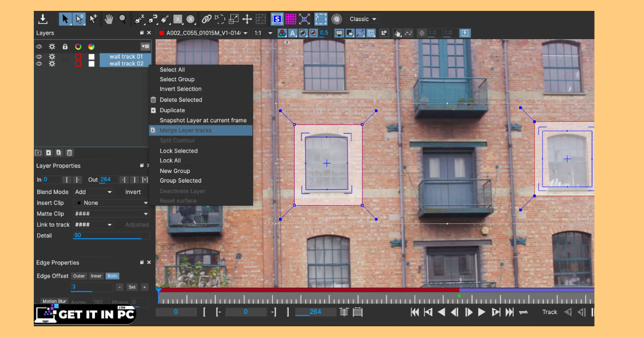This screenshot has width=644, height=337.
Task: Click the minus edge offset button
Action: pyautogui.click(x=120, y=287)
